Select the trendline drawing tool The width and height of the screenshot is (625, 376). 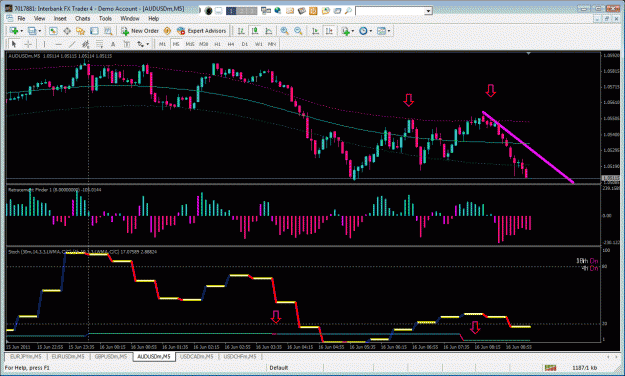(72, 44)
